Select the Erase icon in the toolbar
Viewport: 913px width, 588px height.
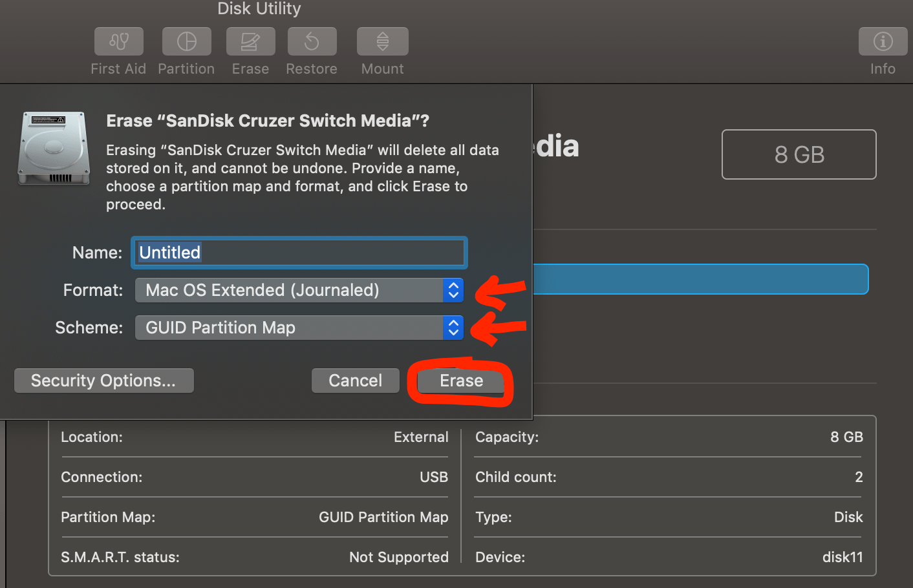click(x=250, y=41)
